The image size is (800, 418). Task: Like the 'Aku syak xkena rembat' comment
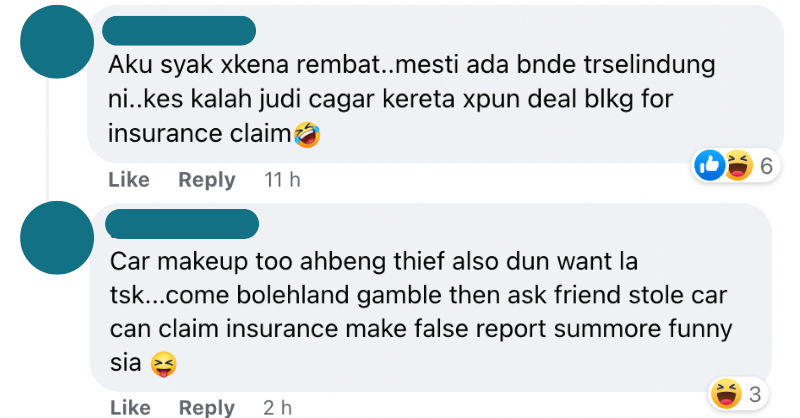(129, 180)
